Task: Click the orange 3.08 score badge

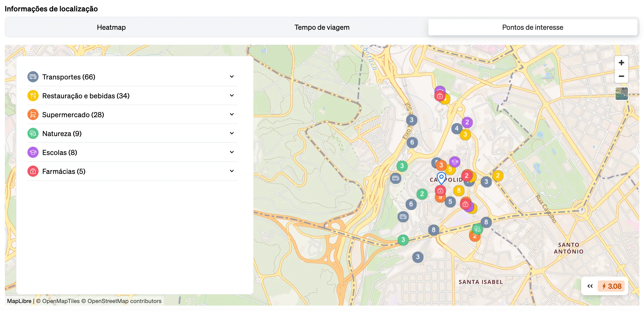Action: (611, 286)
